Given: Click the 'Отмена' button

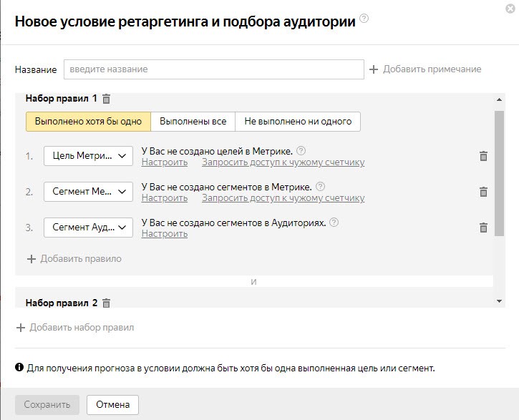Looking at the screenshot, I should (x=112, y=405).
